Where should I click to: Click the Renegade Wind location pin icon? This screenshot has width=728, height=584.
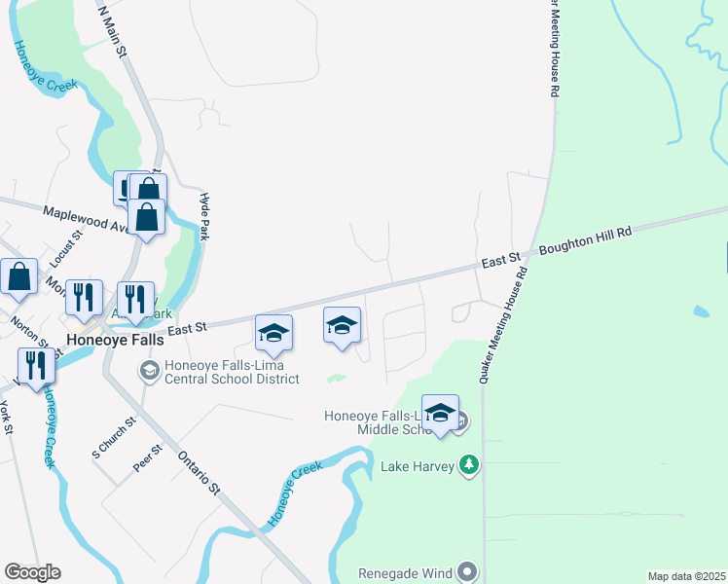467,572
